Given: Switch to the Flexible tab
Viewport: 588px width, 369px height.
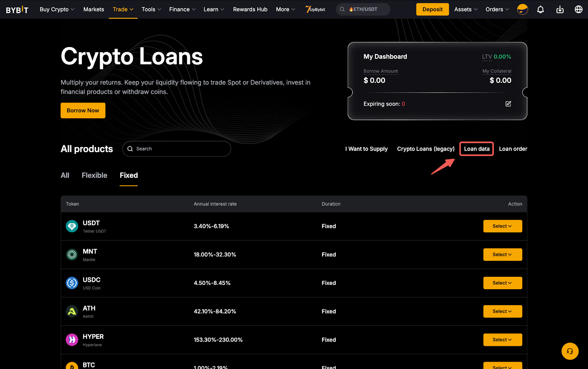Looking at the screenshot, I should (x=94, y=175).
